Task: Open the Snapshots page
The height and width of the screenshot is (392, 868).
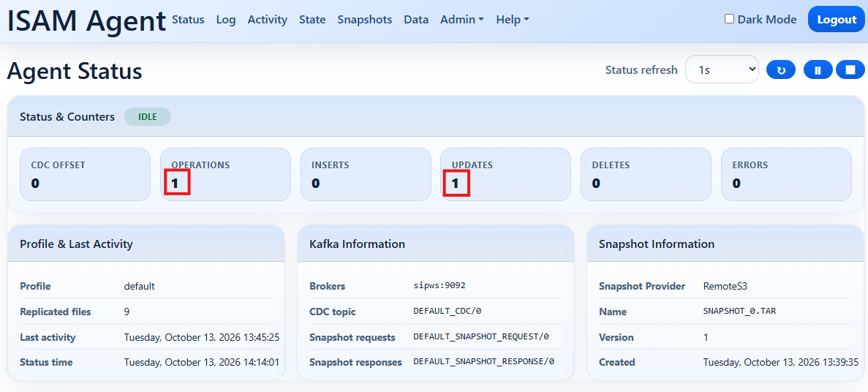Action: pyautogui.click(x=365, y=19)
